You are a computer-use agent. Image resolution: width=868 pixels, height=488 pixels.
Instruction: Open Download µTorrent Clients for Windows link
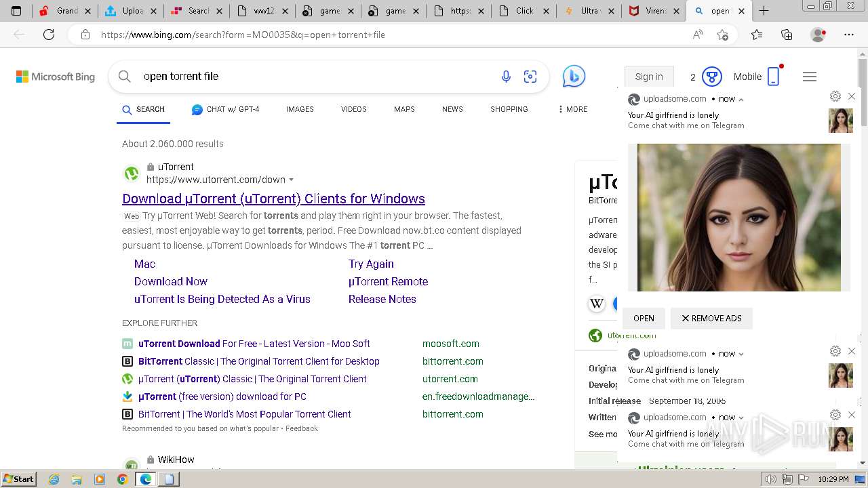point(273,199)
